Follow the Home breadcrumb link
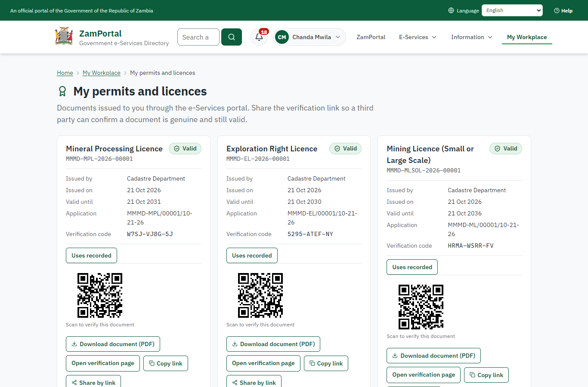 point(65,73)
